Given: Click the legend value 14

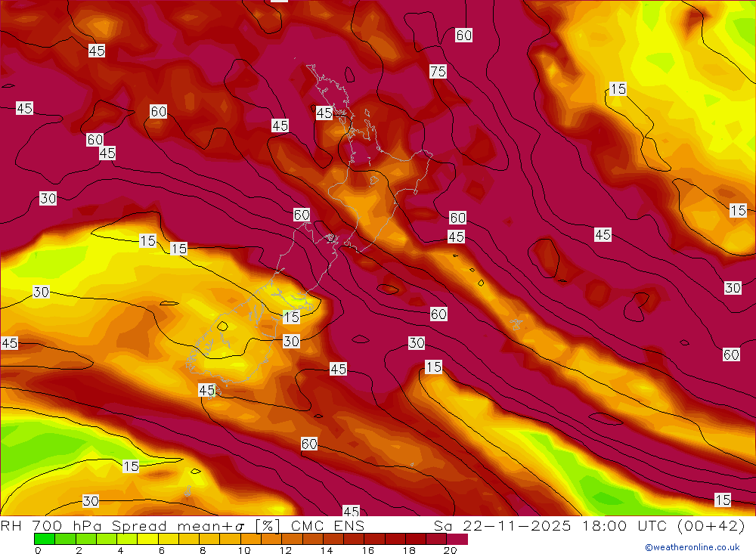Looking at the screenshot, I should (327, 550).
